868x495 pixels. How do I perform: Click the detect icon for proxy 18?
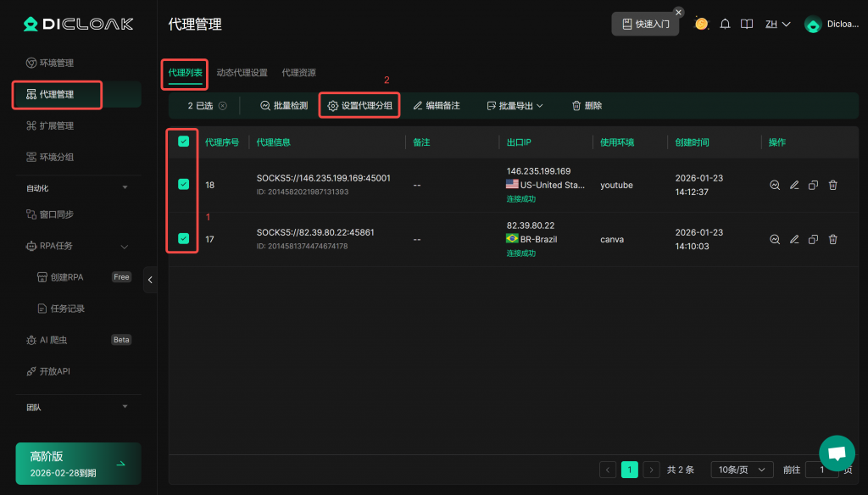[x=775, y=185]
